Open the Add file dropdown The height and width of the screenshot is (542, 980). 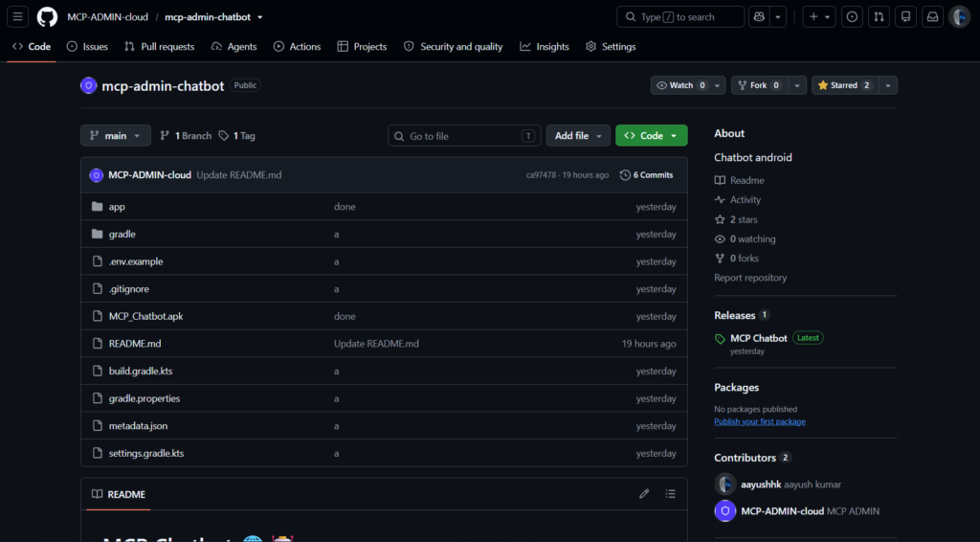[578, 136]
